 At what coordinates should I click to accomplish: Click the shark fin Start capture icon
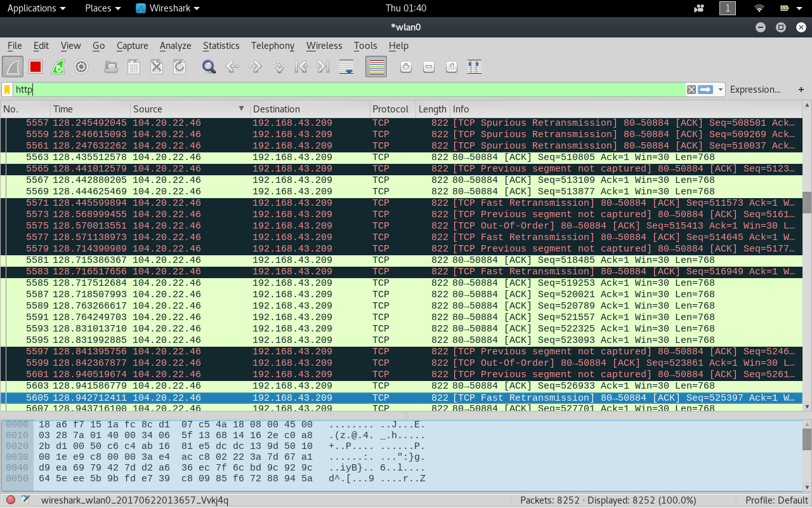tap(13, 67)
